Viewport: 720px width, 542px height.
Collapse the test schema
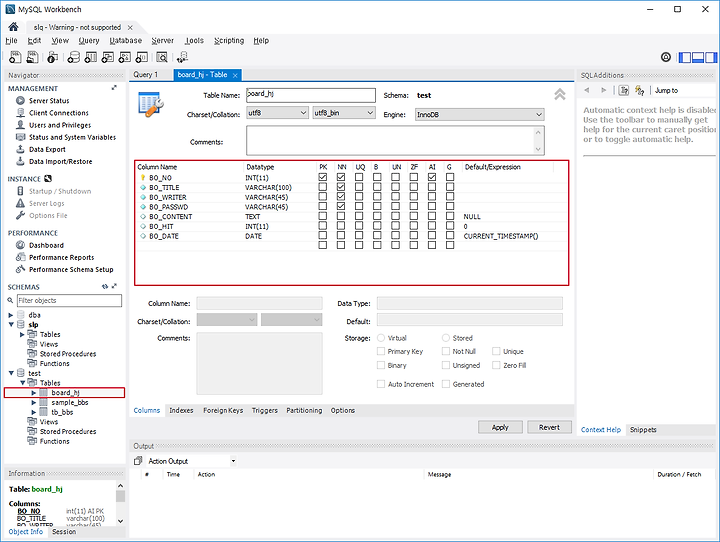11,373
